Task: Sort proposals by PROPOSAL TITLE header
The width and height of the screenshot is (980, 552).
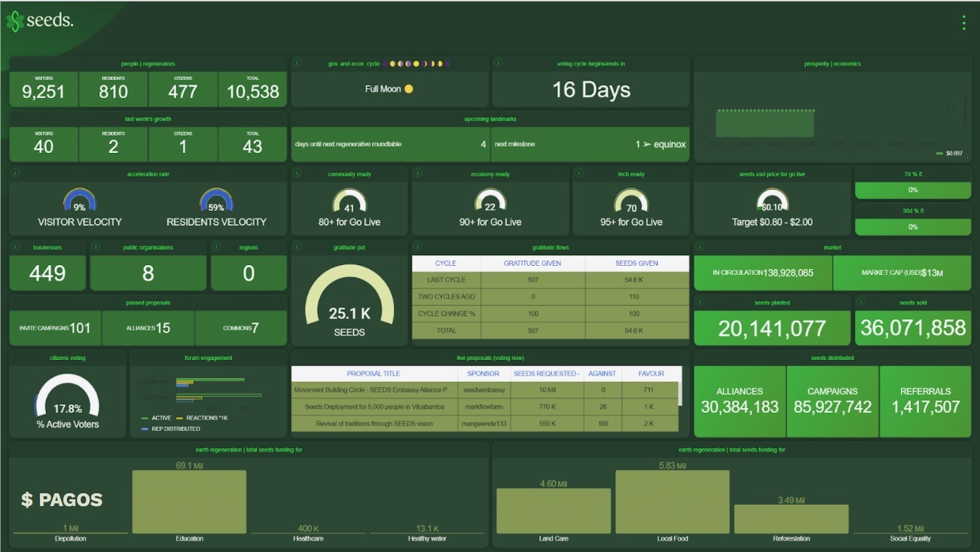Action: click(x=374, y=374)
